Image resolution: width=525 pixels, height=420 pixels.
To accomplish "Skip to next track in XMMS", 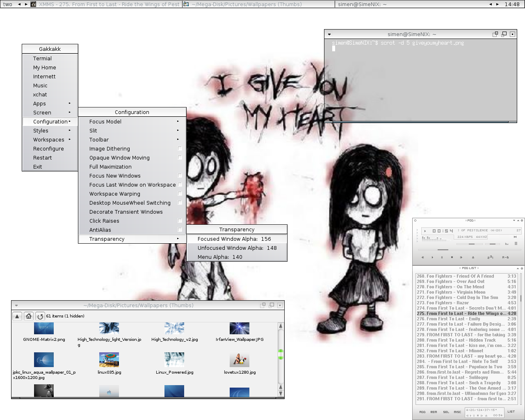I will point(461,258).
